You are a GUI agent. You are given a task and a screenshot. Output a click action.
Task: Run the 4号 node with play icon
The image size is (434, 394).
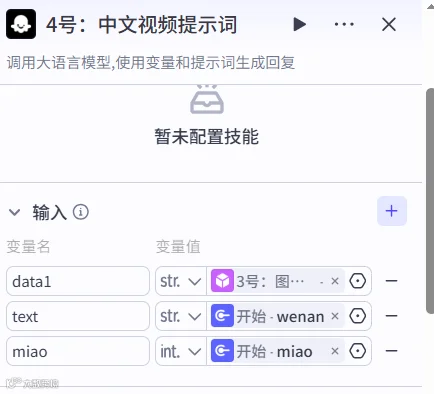pyautogui.click(x=299, y=24)
